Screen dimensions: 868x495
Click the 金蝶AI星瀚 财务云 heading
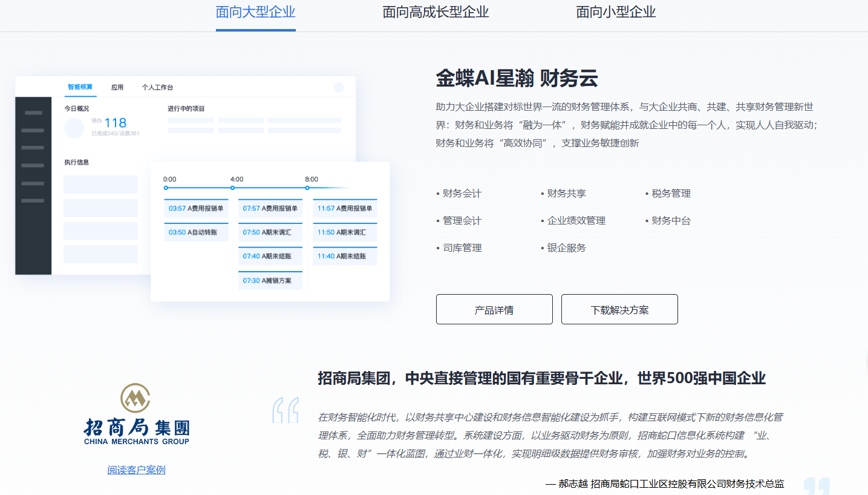[x=517, y=79]
